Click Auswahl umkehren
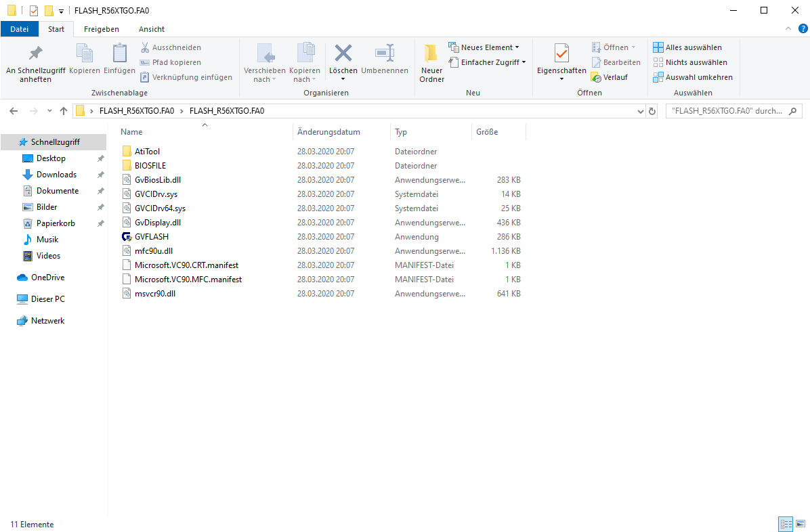The width and height of the screenshot is (810, 532). click(x=693, y=77)
